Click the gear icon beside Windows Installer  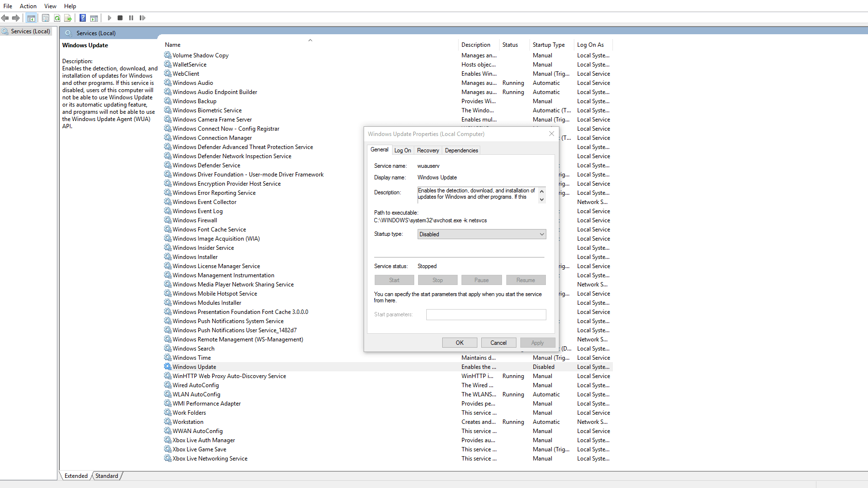pyautogui.click(x=168, y=257)
